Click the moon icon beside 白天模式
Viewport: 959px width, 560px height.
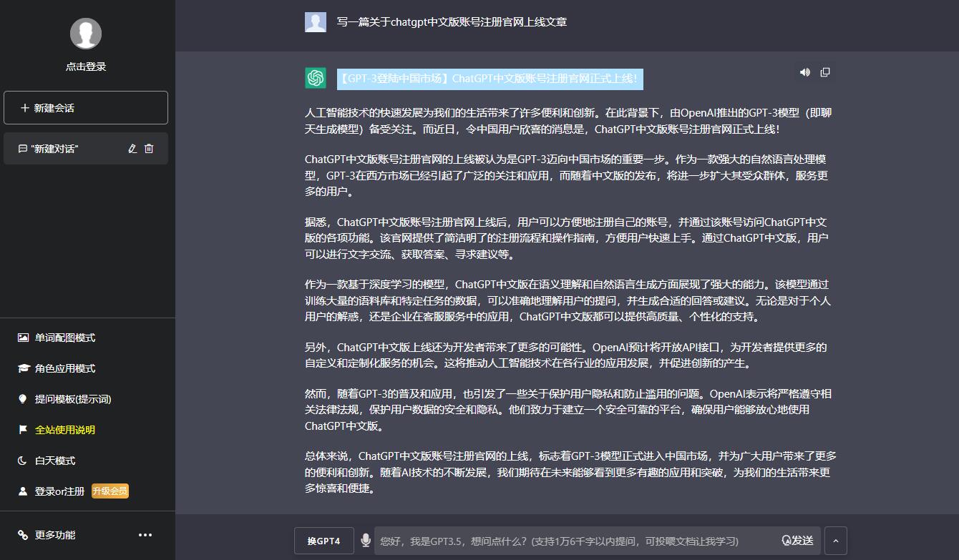click(22, 461)
